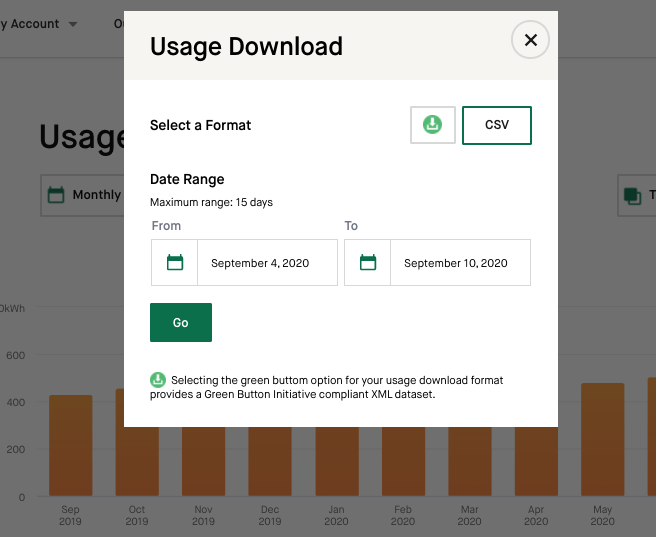Select the Apr 2020 usage bar

(536, 462)
